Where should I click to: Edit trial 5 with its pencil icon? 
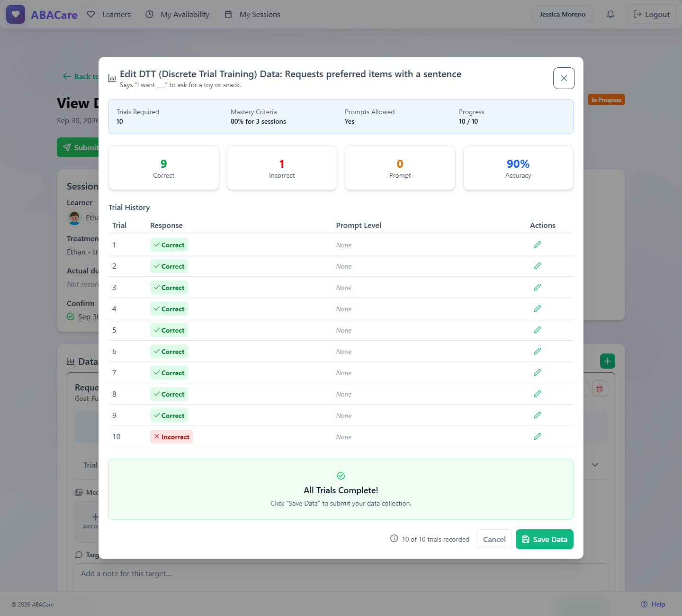(537, 330)
